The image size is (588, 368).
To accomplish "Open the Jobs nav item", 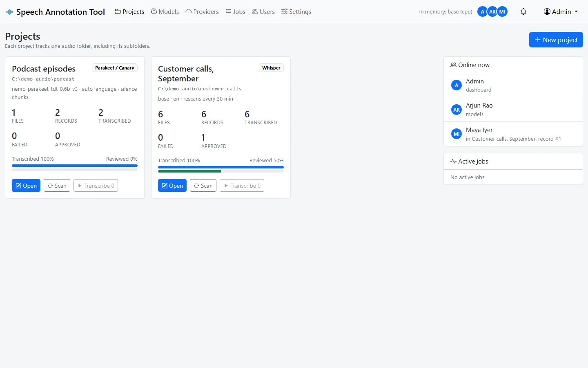I will pos(236,11).
